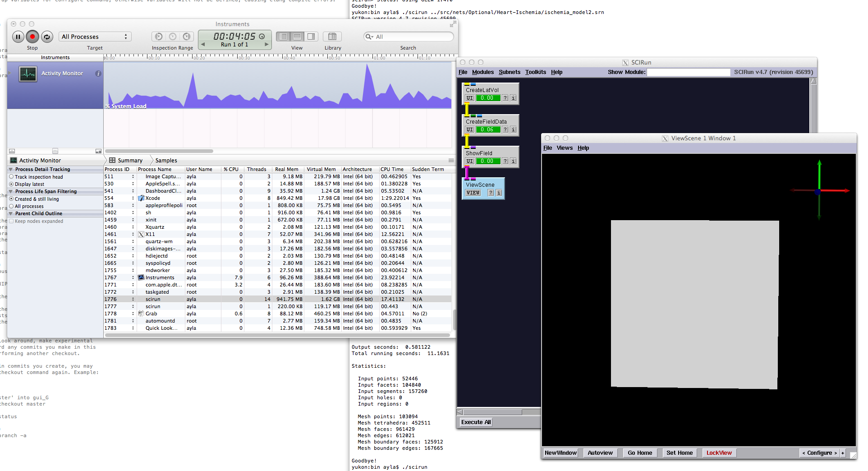Sort by Real Mem column header
868x471 pixels.
pyautogui.click(x=287, y=169)
